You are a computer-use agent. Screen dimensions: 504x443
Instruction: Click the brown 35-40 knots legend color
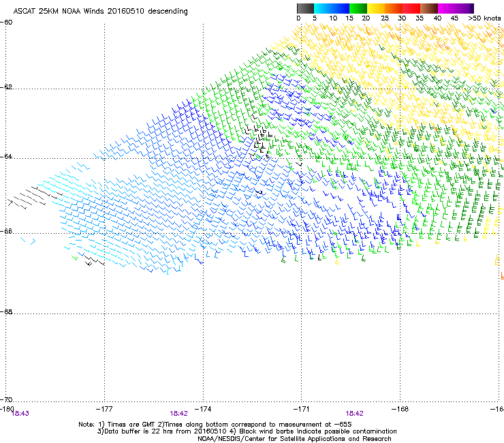(429, 8)
